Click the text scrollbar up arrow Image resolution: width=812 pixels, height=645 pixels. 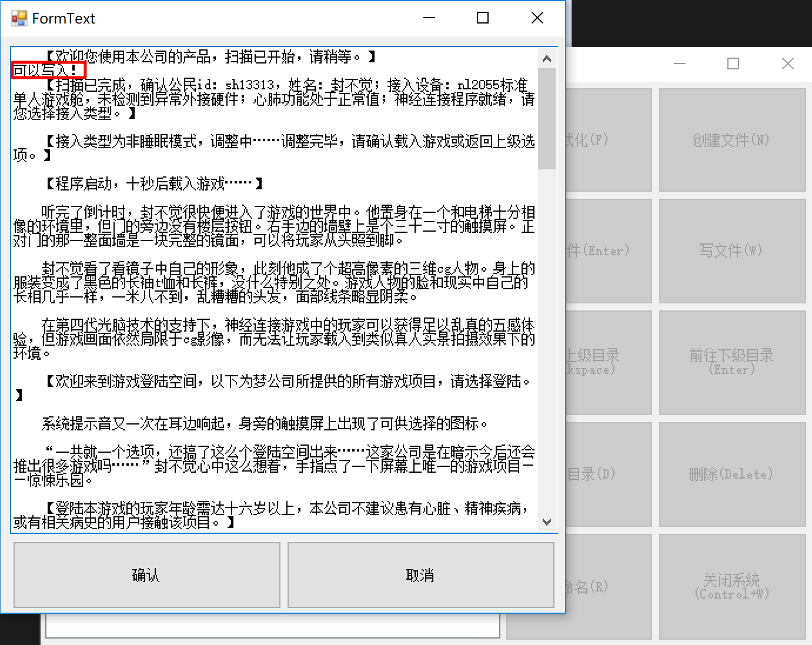(x=547, y=58)
